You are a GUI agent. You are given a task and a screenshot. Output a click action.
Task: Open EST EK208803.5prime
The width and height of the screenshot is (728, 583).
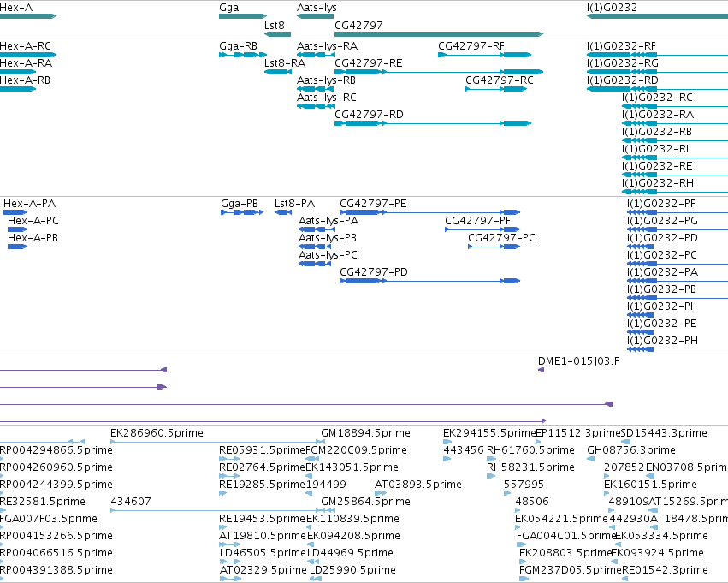pos(524,562)
